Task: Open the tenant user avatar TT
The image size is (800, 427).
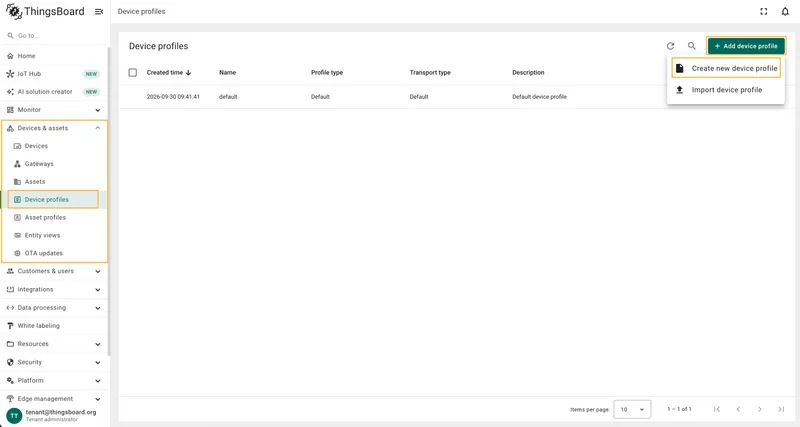Action: [x=14, y=415]
